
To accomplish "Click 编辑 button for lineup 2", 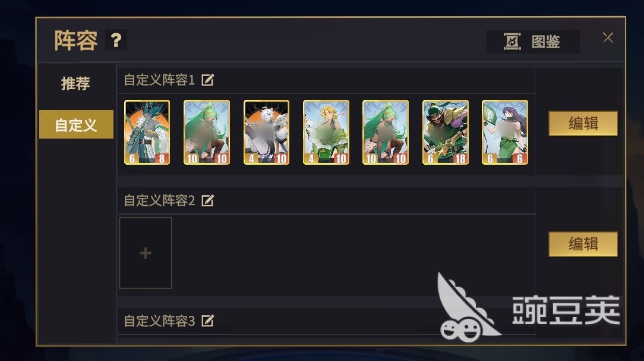I will [x=583, y=244].
